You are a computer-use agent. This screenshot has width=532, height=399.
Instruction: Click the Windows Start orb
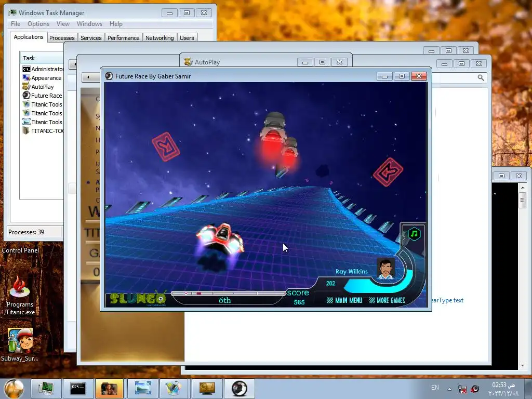coord(14,389)
